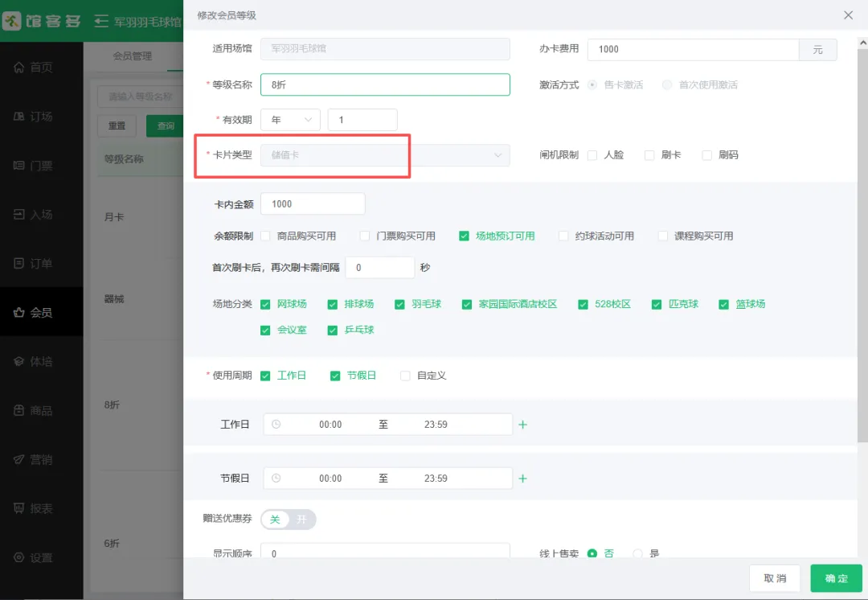Viewport: 868px width, 600px height.
Task: Click the 首页 home icon in sidebar
Action: [19, 68]
